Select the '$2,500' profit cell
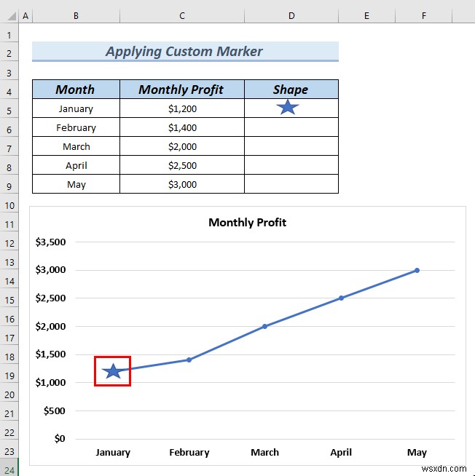Image resolution: width=475 pixels, height=476 pixels. pos(182,165)
